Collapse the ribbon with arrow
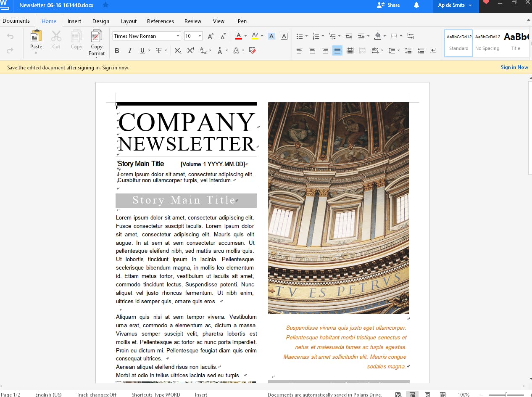532x397 pixels. point(528,20)
